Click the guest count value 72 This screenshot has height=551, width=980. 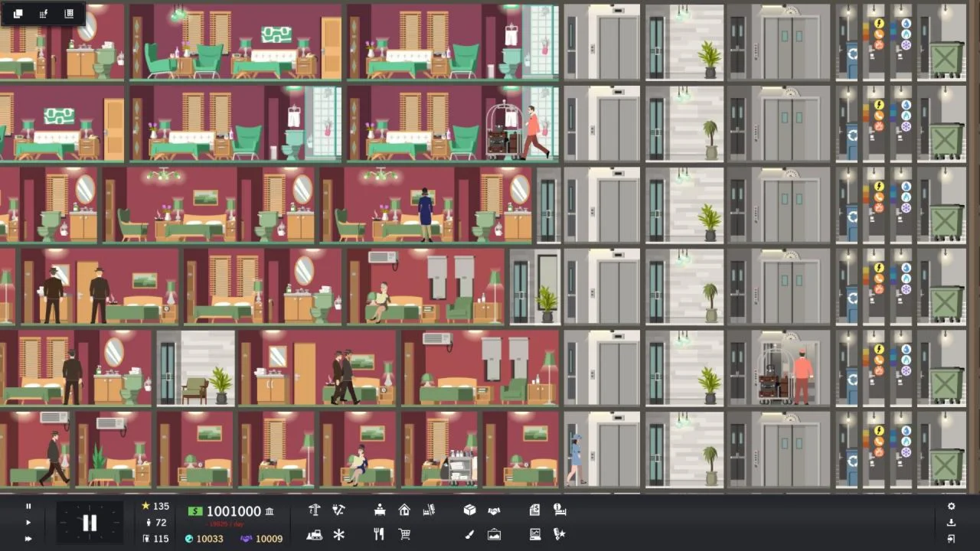[161, 523]
